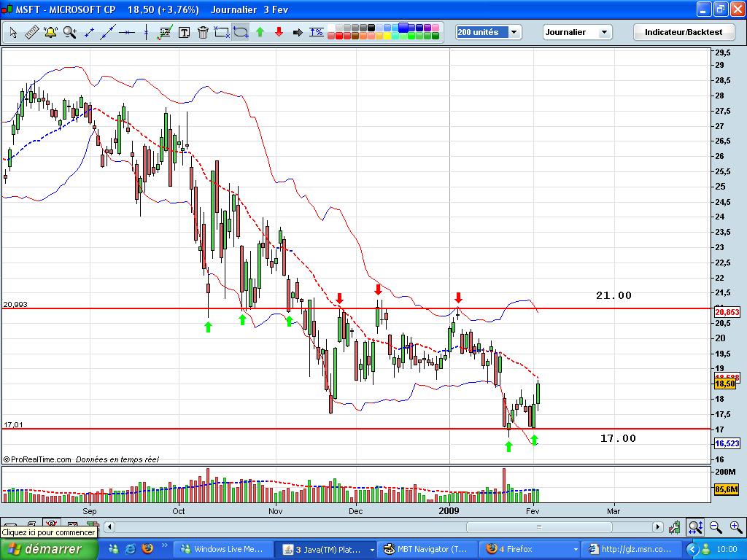Select the green up arrow marker tool
Screen dimensions: 747x560
(x=260, y=32)
